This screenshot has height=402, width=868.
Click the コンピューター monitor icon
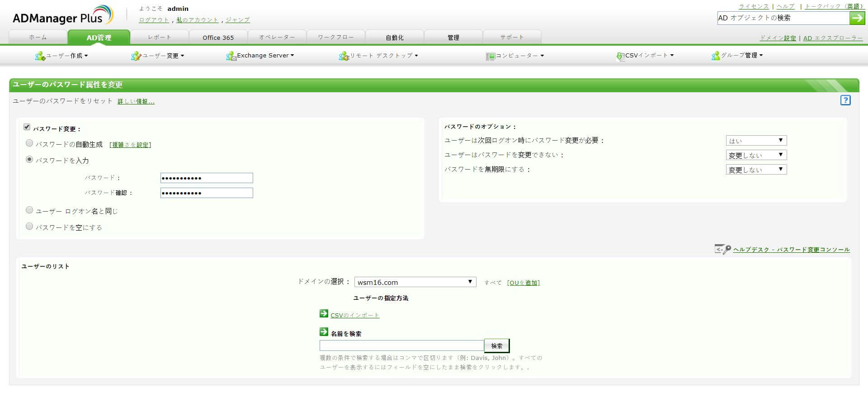491,57
